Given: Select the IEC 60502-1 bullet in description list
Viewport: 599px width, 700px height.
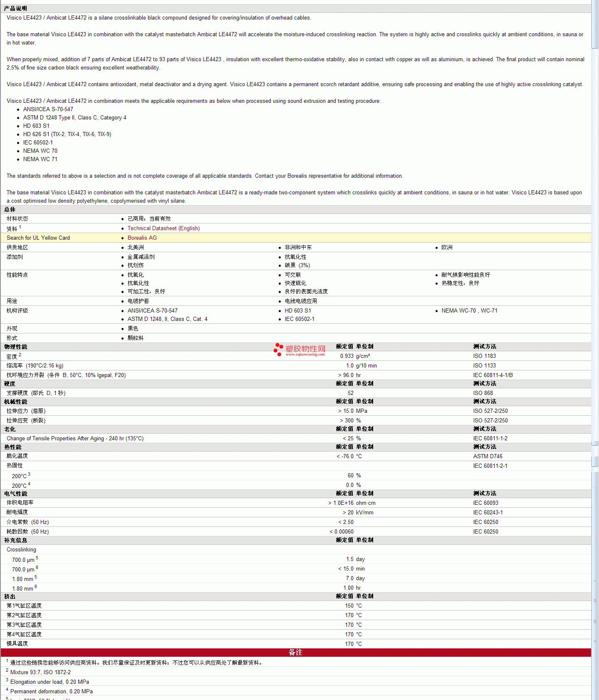Looking at the screenshot, I should pyautogui.click(x=38, y=142).
